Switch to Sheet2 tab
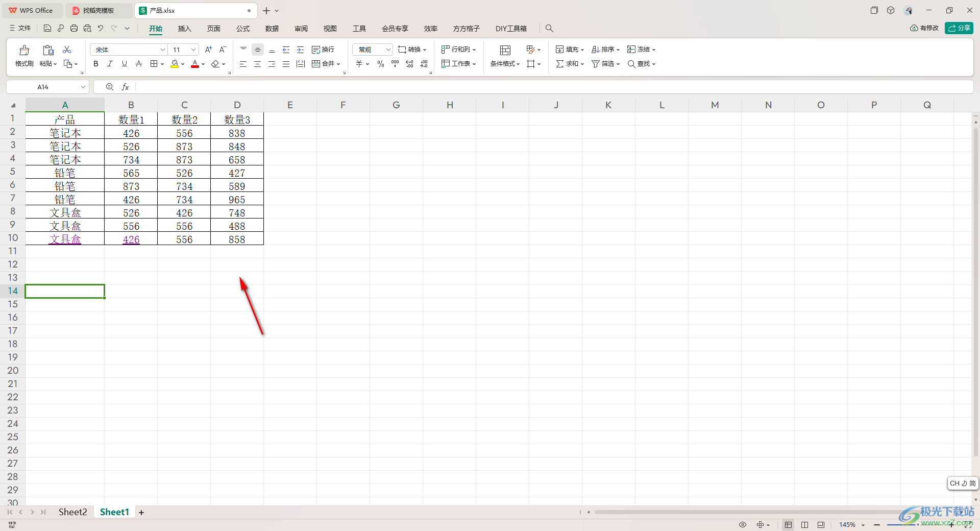 pos(72,512)
